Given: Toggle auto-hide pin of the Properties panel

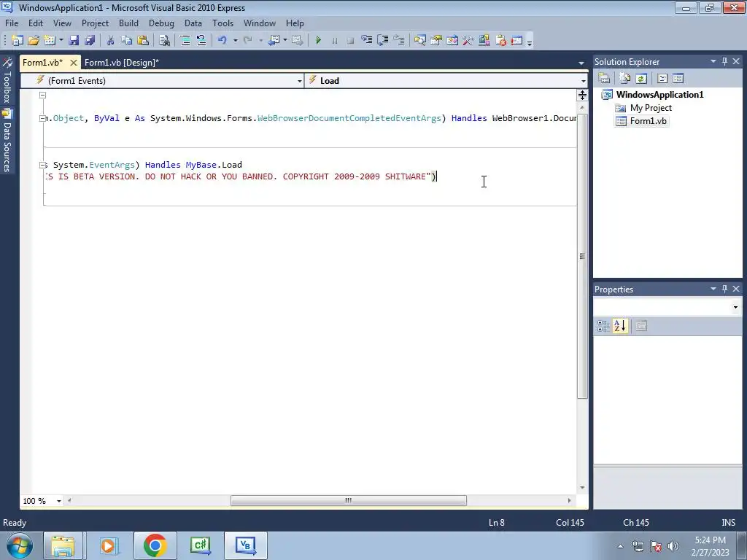Looking at the screenshot, I should click(x=724, y=289).
